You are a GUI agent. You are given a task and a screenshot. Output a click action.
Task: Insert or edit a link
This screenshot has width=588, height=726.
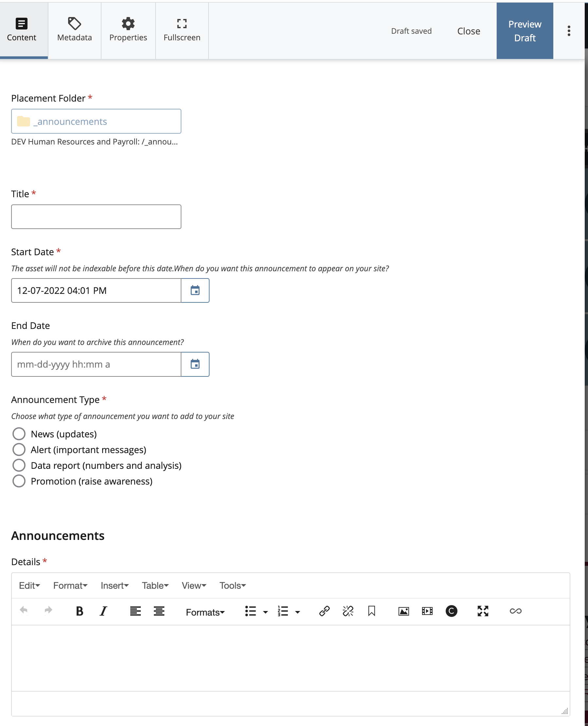tap(324, 611)
